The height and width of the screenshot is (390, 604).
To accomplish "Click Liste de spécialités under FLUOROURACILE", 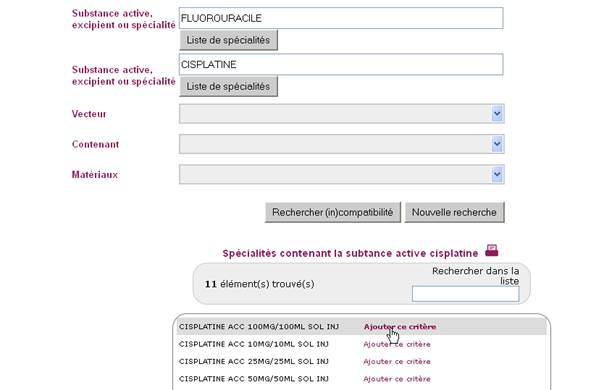I will click(x=228, y=40).
